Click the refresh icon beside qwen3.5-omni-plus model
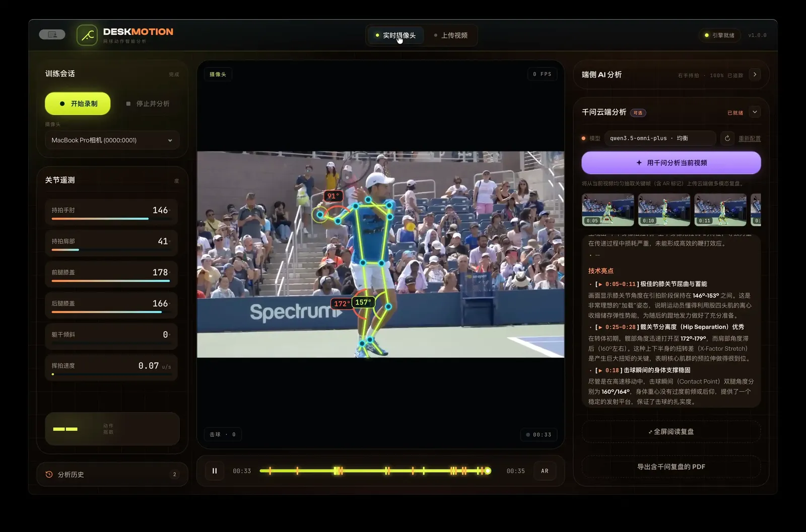This screenshot has width=806, height=532. pyautogui.click(x=727, y=138)
